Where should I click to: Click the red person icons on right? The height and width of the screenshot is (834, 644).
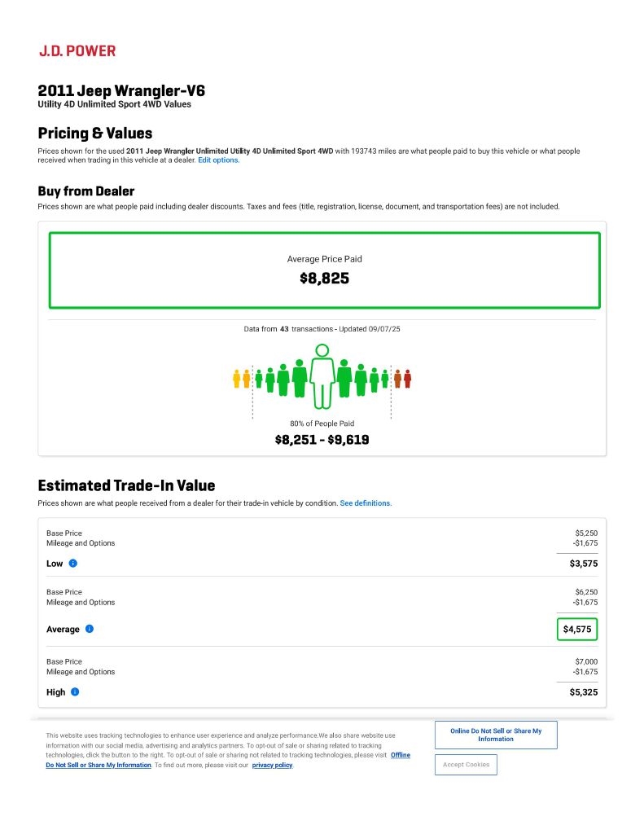[402, 379]
